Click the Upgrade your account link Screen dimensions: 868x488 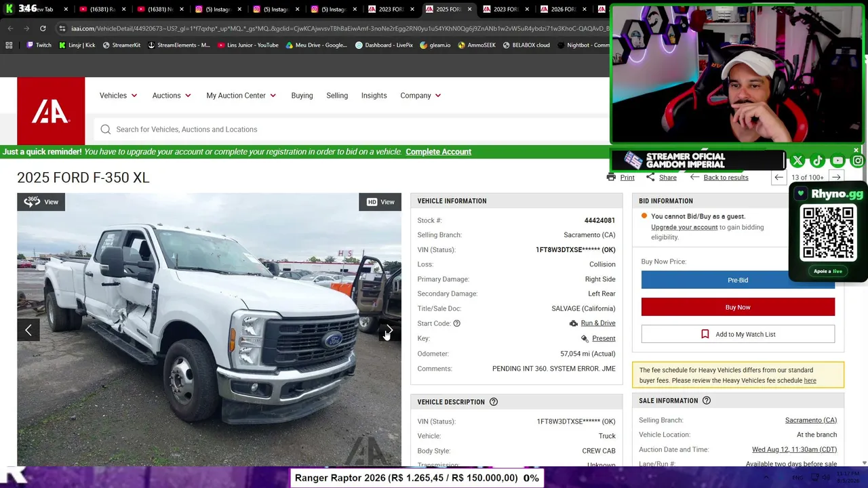tap(684, 227)
